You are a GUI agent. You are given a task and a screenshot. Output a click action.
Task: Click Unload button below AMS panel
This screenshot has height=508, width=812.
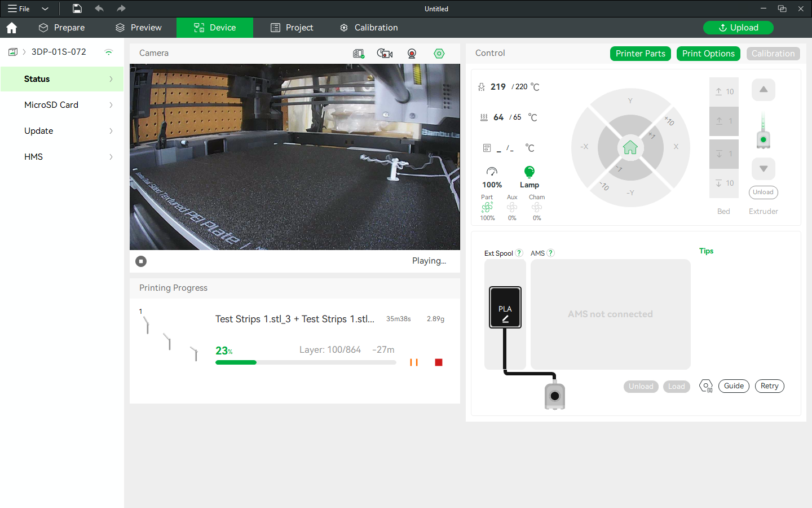pos(641,387)
